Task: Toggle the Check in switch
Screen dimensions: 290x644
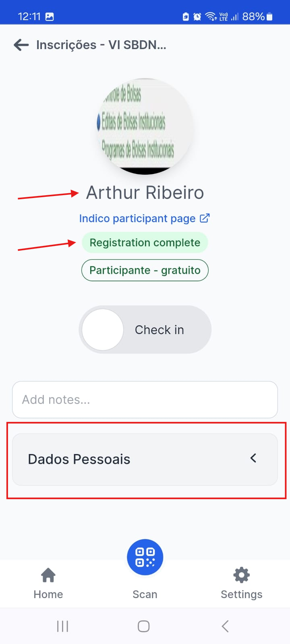Action: (145, 330)
